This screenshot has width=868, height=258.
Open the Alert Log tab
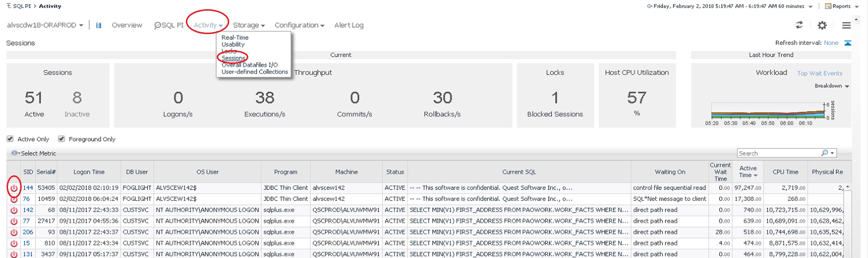(349, 25)
